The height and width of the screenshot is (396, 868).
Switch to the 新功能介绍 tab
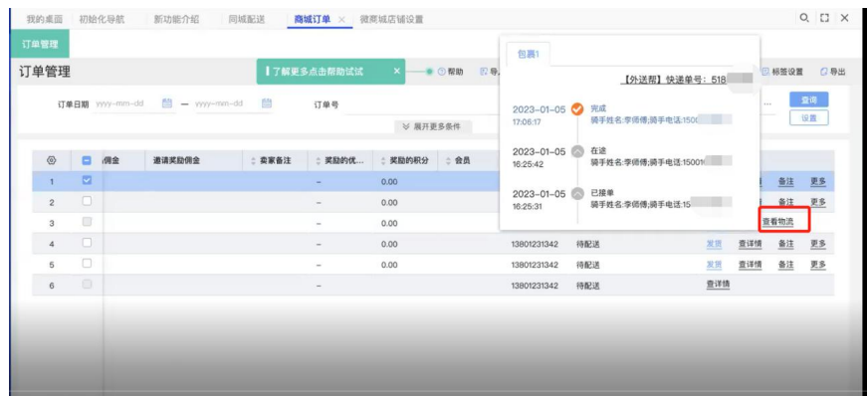coord(176,19)
